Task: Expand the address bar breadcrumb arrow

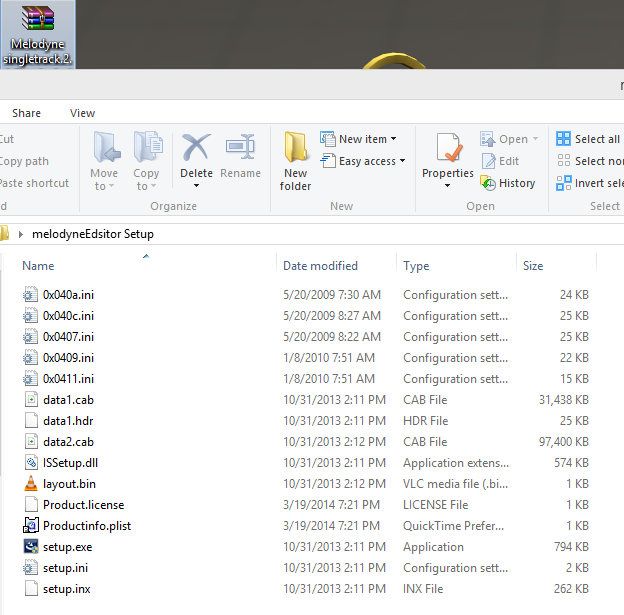Action: [21, 234]
